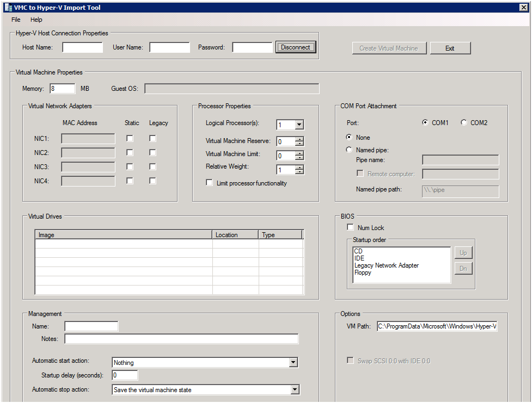This screenshot has height=403, width=532.
Task: Click the Startup delay seconds field
Action: point(125,375)
